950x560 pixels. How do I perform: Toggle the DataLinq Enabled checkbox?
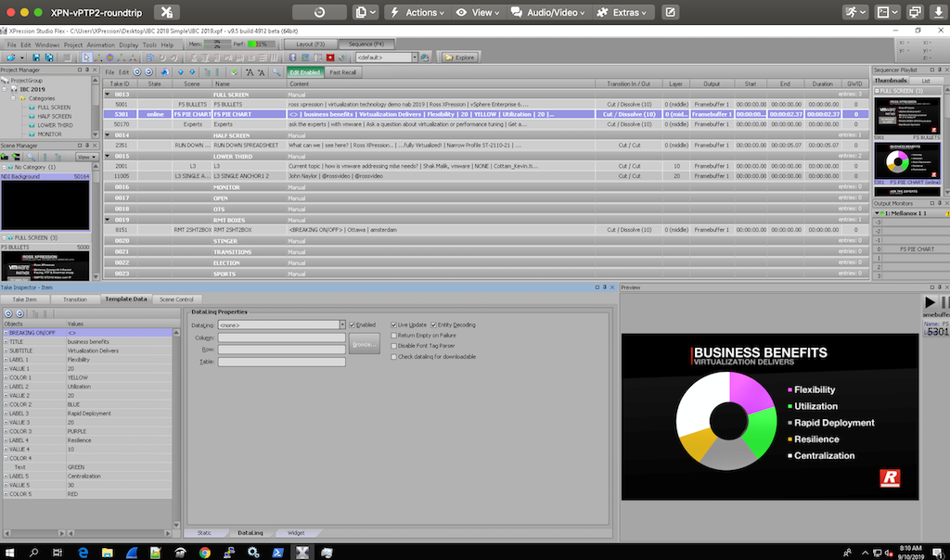(352, 325)
